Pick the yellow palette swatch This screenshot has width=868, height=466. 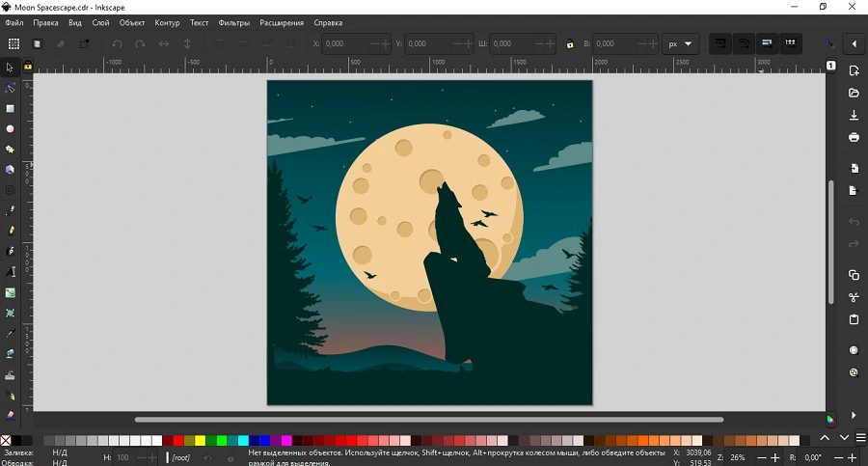point(200,441)
